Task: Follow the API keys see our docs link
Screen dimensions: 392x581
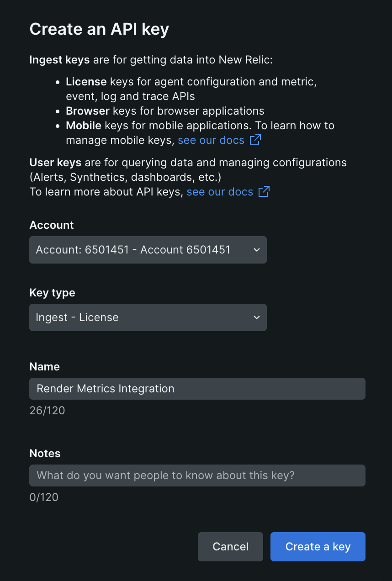Action: pos(219,191)
